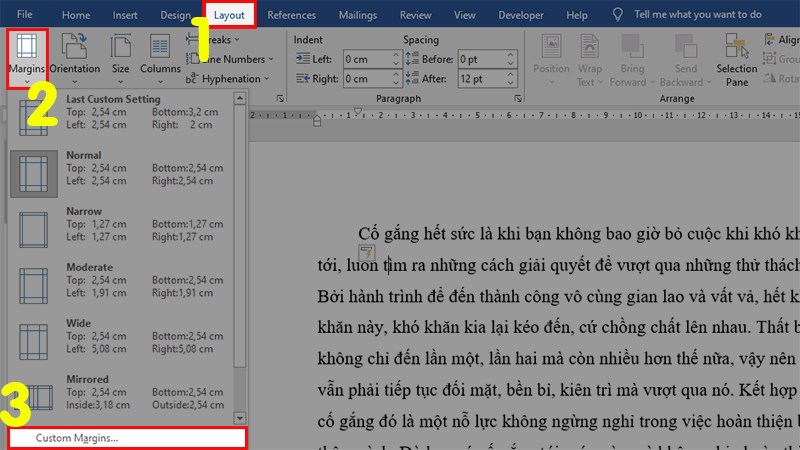
Task: Click the Spacing After input field
Action: [x=482, y=79]
